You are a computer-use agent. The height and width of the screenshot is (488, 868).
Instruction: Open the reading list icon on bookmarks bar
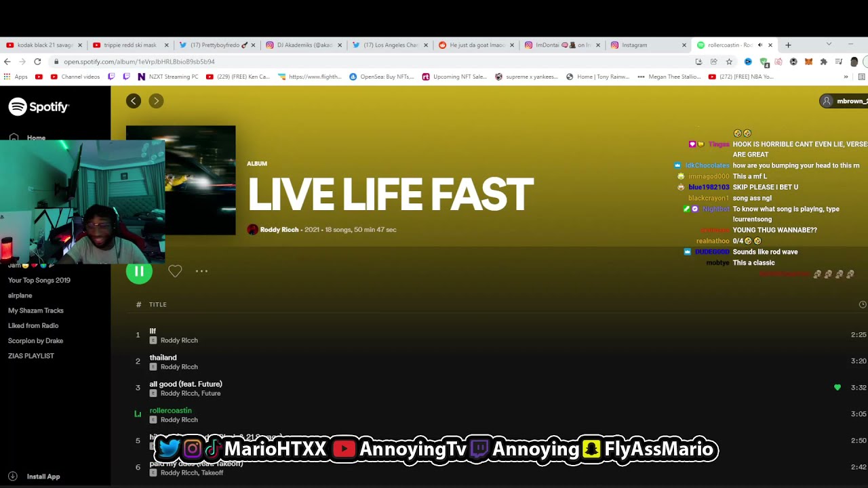click(x=862, y=77)
